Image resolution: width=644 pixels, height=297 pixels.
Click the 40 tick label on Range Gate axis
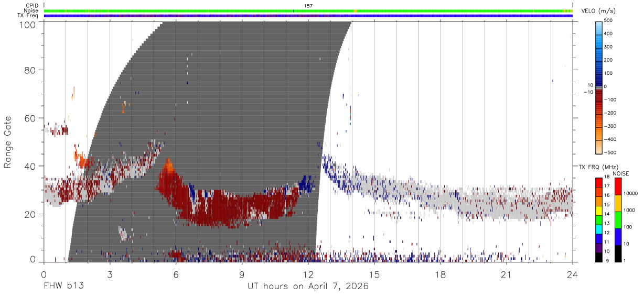[31, 166]
